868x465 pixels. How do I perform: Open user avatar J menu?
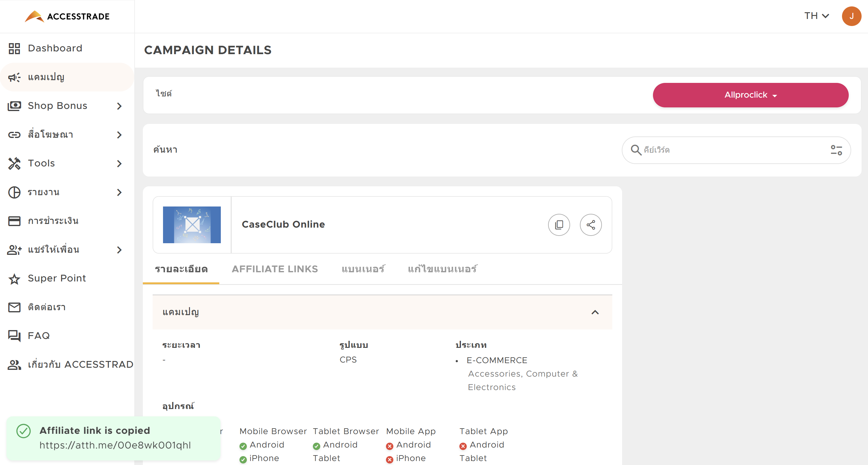[851, 16]
